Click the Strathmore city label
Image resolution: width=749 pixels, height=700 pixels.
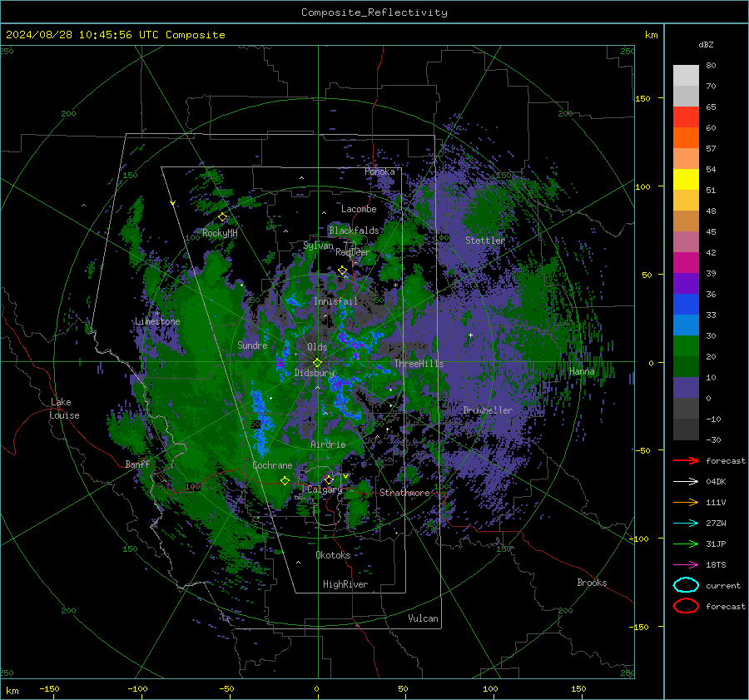pyautogui.click(x=404, y=493)
